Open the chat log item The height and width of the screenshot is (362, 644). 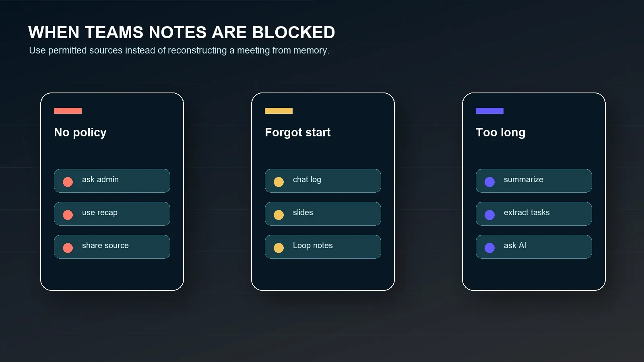[x=323, y=181]
